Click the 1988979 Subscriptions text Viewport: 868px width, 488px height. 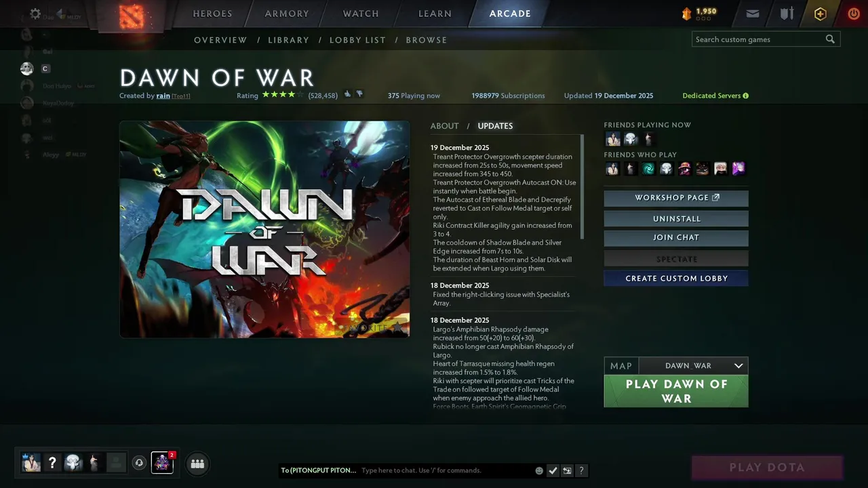tap(508, 96)
